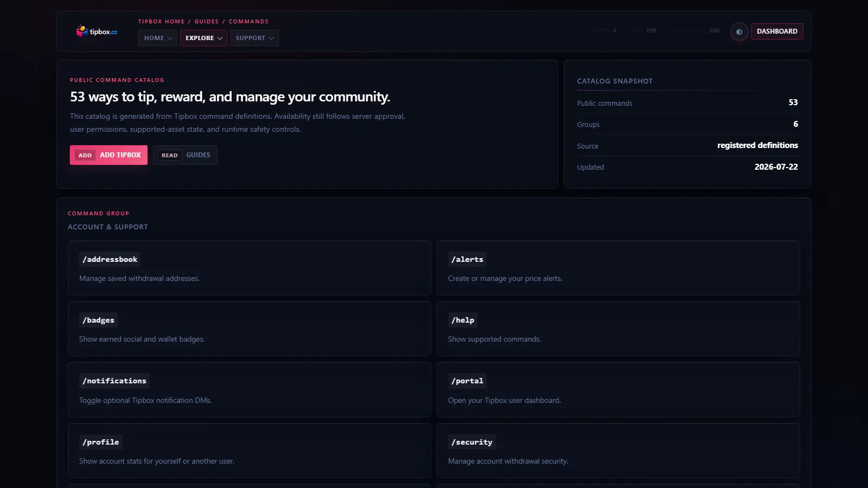Click the CATALOG SNAPSHOT heading
The image size is (868, 488).
pyautogui.click(x=615, y=81)
